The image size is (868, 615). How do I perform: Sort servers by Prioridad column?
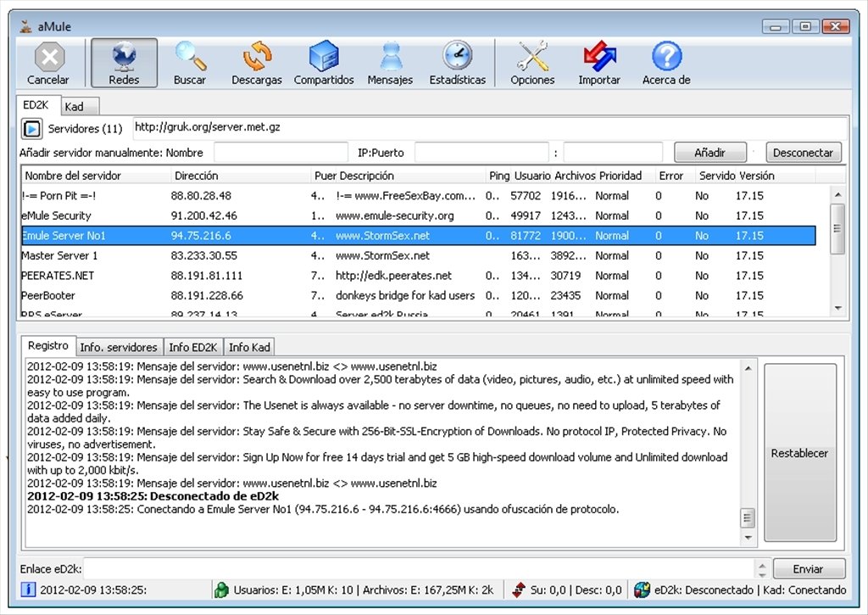(x=626, y=176)
